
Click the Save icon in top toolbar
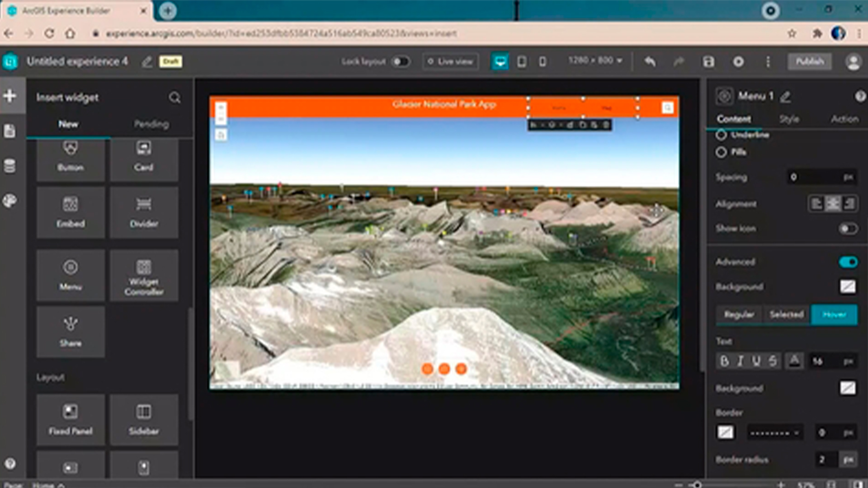coord(708,61)
